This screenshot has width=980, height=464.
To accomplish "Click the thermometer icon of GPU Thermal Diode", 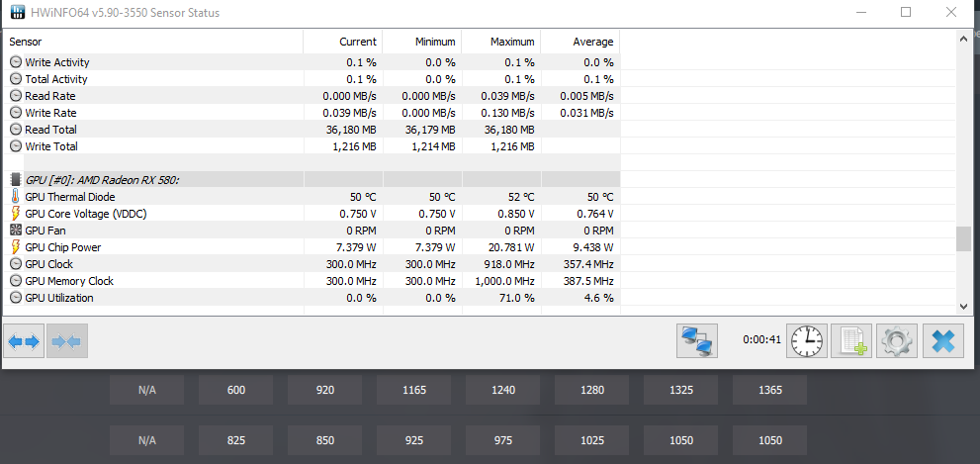I will coord(16,196).
